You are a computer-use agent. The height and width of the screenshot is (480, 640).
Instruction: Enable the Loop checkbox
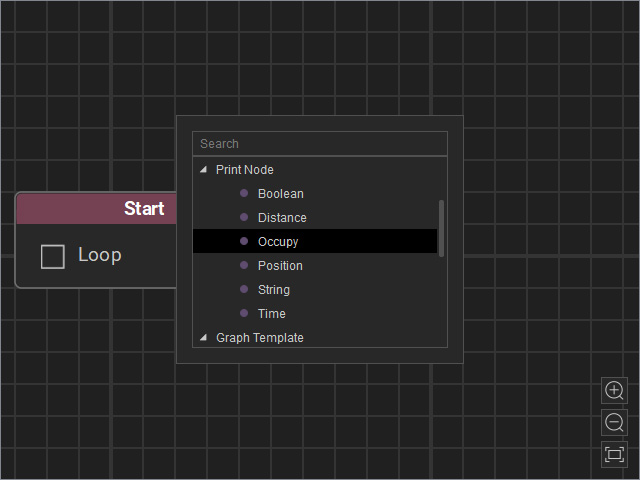pos(53,256)
